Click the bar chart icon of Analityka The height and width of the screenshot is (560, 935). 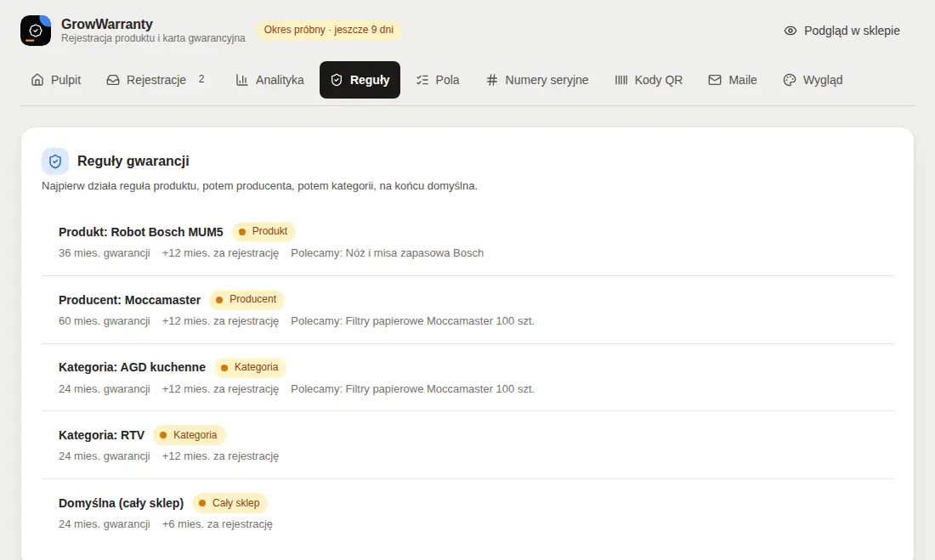coord(241,80)
